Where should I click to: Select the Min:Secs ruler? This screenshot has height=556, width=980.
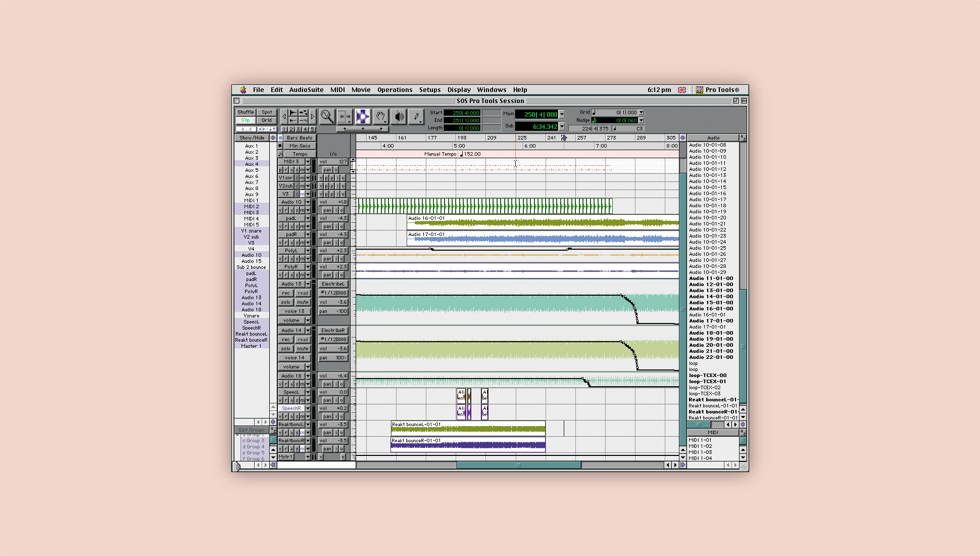point(300,146)
